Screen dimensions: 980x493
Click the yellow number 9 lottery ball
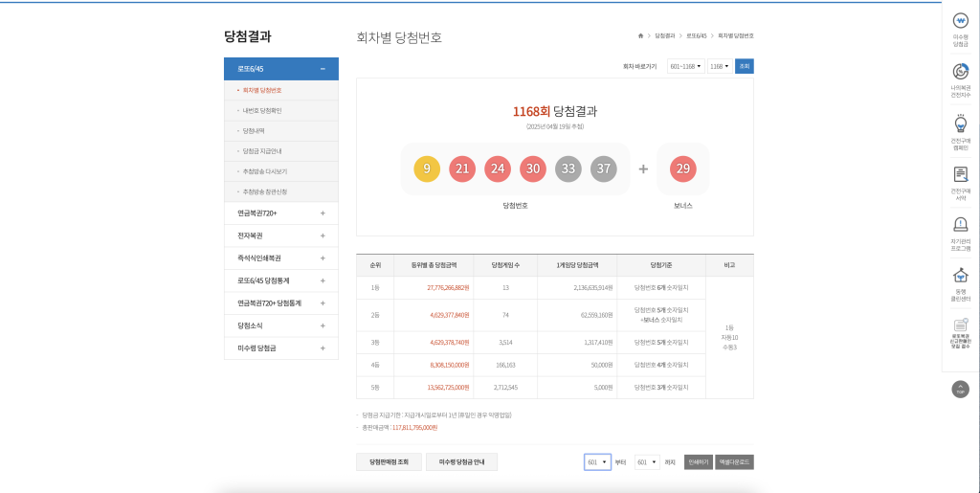tap(427, 169)
